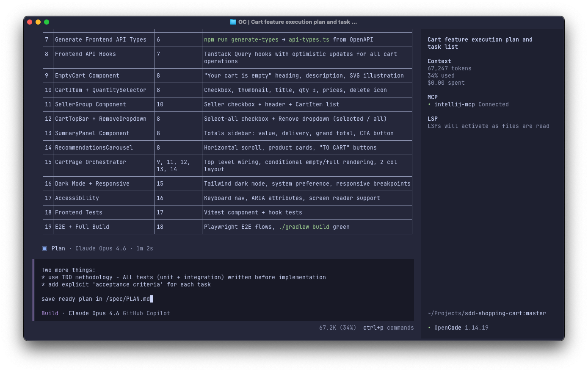Click the 34% used value

coord(441,76)
